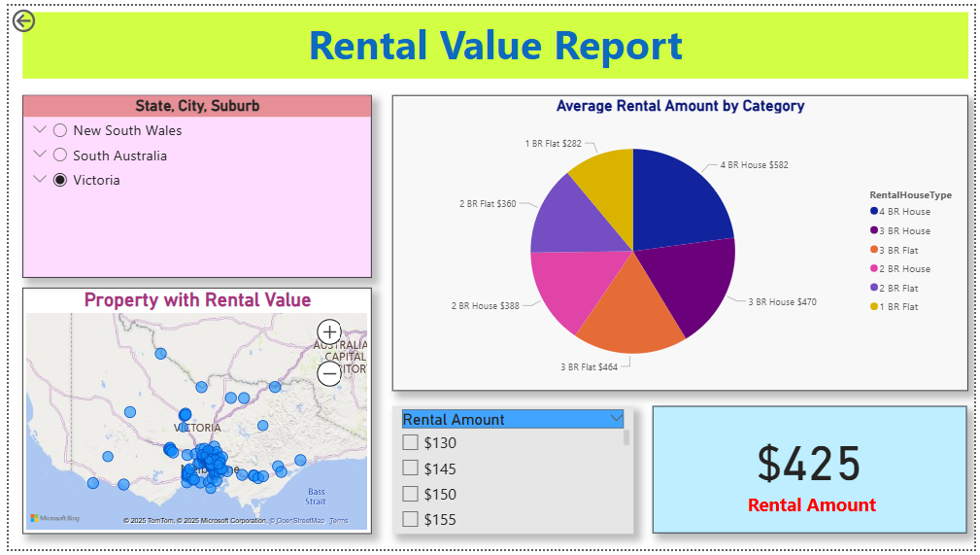
Task: Open the Rental Amount slicer dropdown
Action: coord(615,418)
